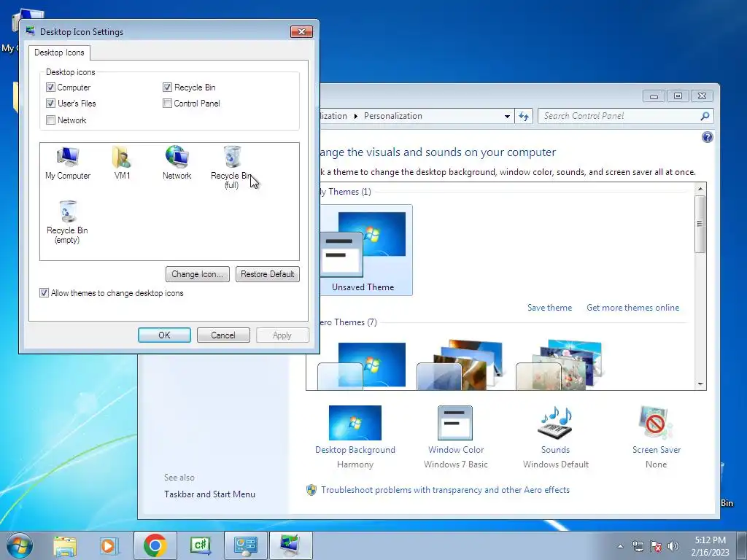The image size is (747, 560).
Task: Click the theme list scroll down arrow
Action: tap(700, 384)
